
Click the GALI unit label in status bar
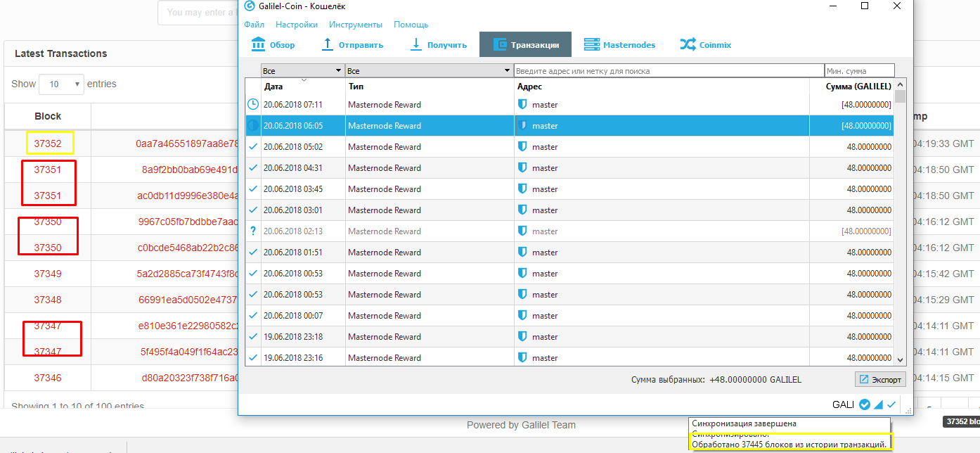(x=844, y=404)
